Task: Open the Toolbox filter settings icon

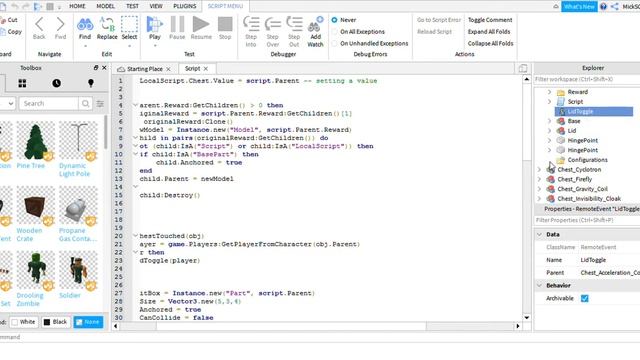Action: (x=100, y=104)
